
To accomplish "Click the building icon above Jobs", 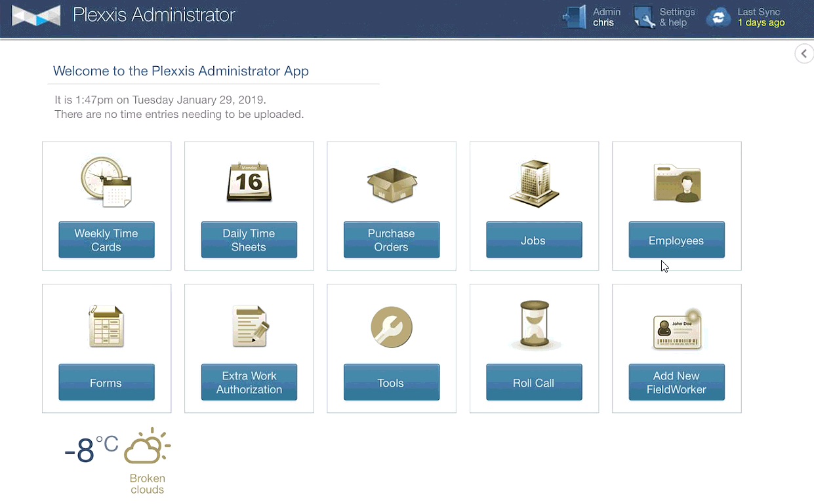I will [x=534, y=184].
